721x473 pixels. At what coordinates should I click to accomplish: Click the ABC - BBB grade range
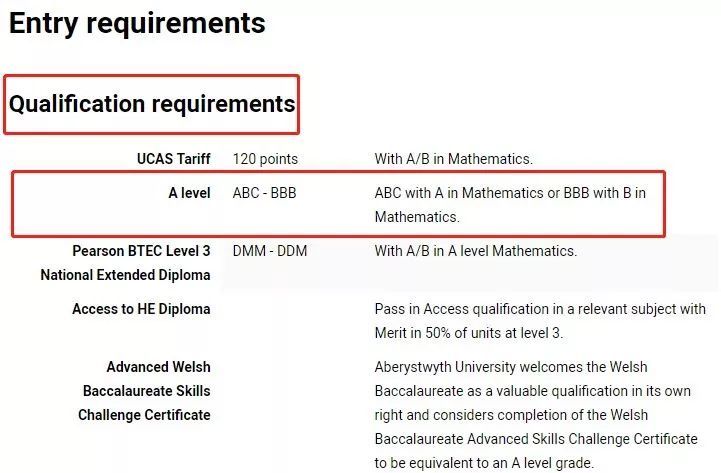point(264,193)
